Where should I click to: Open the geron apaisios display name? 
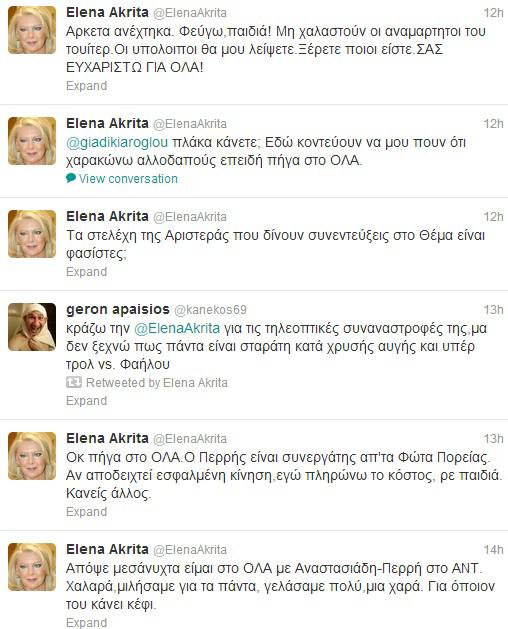coord(118,309)
